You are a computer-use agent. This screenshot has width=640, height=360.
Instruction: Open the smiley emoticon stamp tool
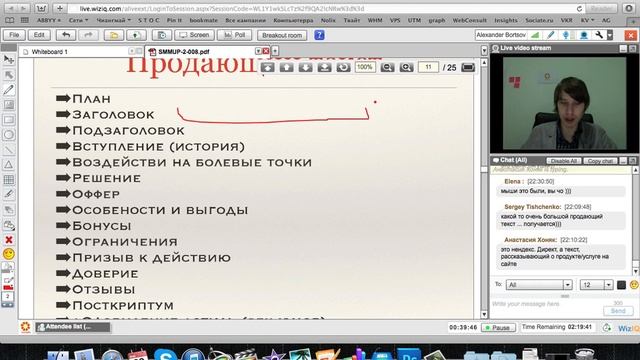click(9, 254)
